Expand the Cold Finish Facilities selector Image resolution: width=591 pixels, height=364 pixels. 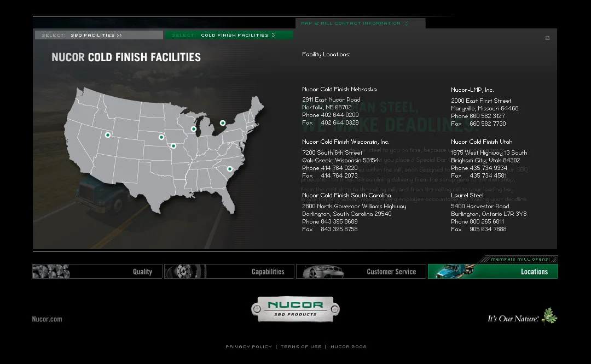[229, 35]
